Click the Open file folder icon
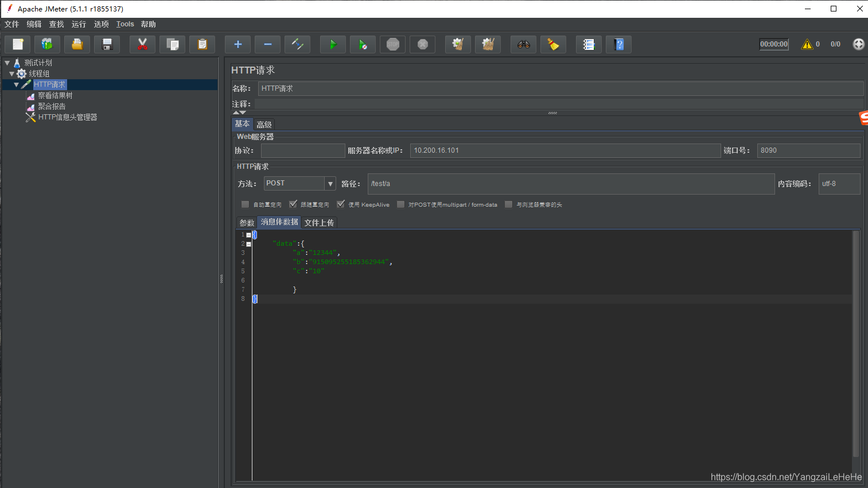This screenshot has width=868, height=488. tap(77, 44)
